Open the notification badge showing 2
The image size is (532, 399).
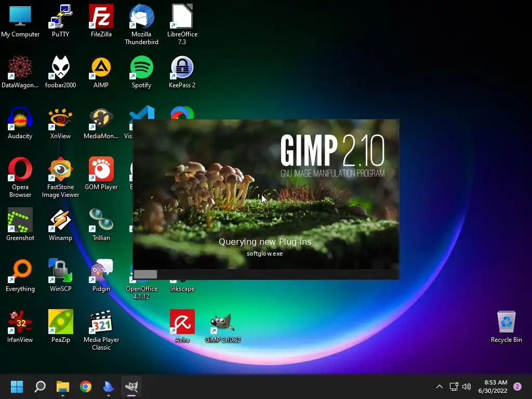(x=517, y=387)
